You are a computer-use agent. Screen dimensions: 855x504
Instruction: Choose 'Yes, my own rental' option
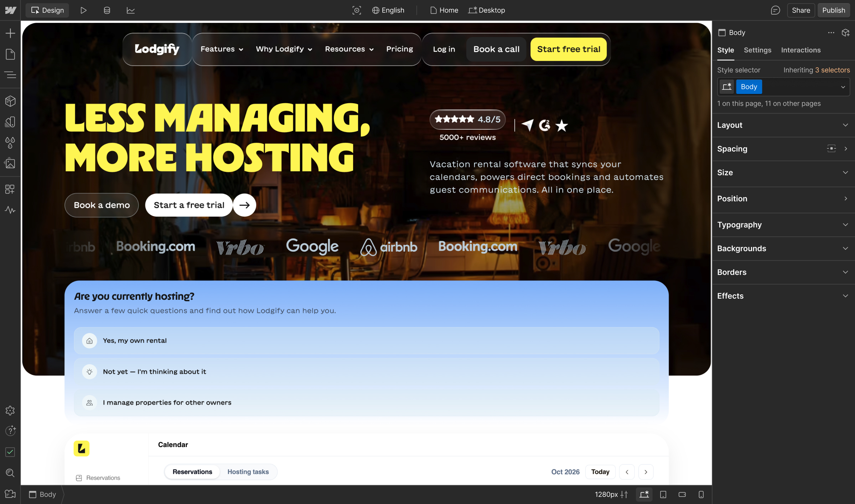367,341
